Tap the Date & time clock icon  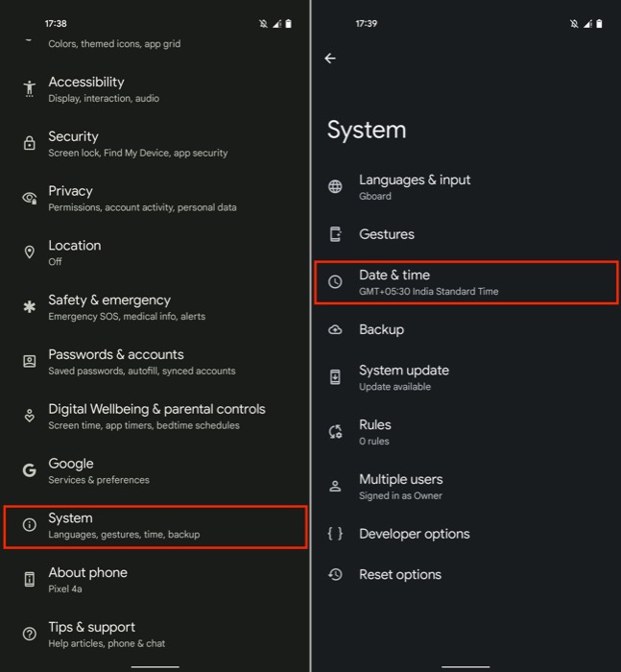pyautogui.click(x=335, y=281)
